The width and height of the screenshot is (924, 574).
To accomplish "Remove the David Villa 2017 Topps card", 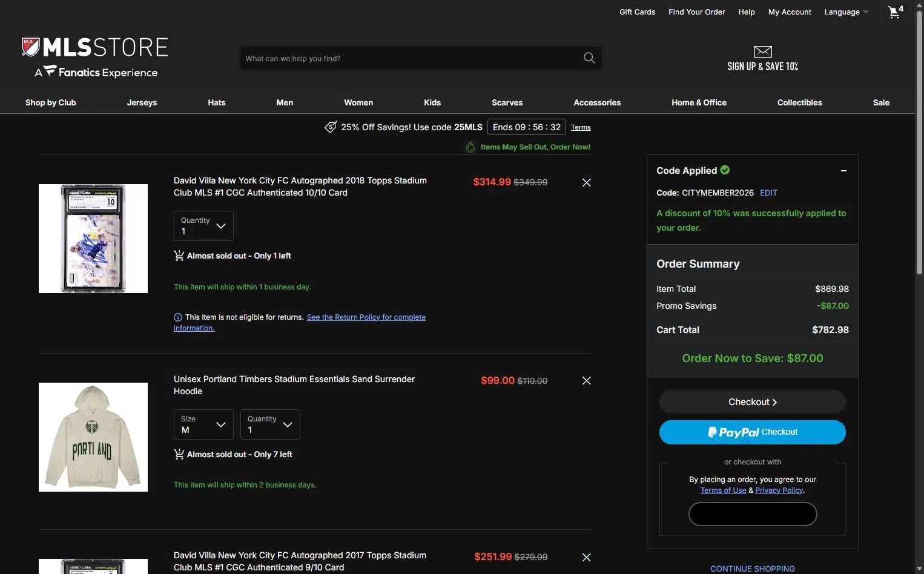I will point(586,557).
